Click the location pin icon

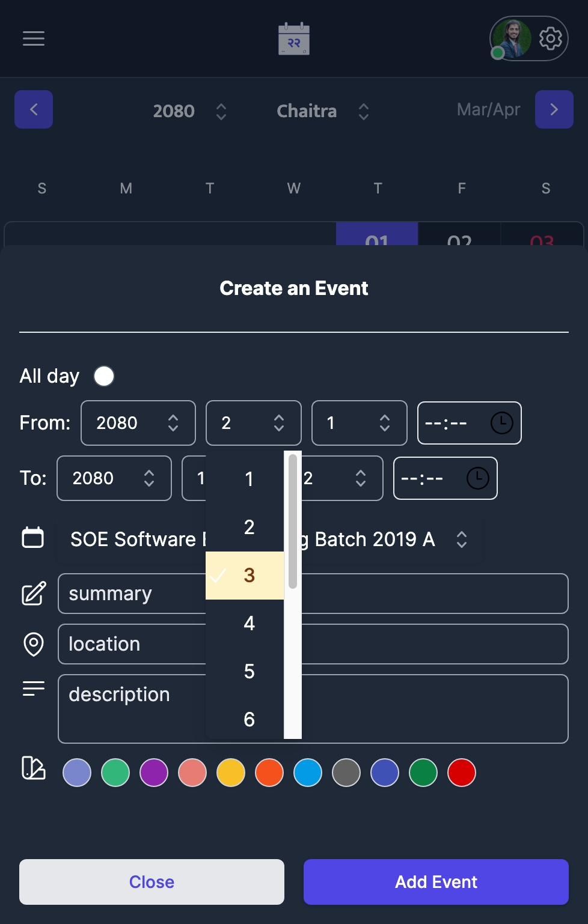point(33,643)
